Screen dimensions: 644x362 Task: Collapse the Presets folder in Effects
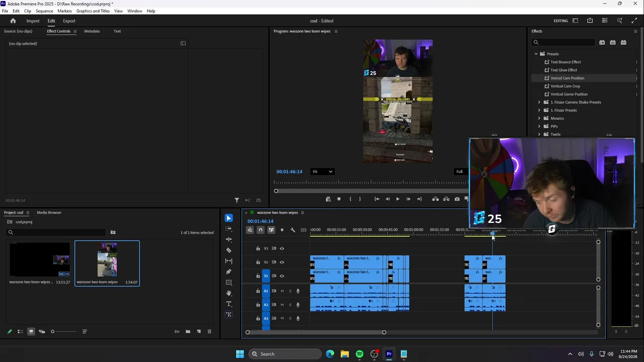point(536,54)
